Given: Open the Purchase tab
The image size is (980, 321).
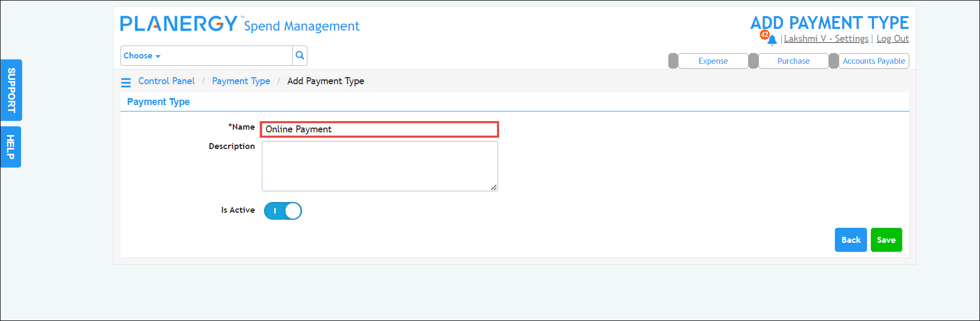Looking at the screenshot, I should [793, 61].
